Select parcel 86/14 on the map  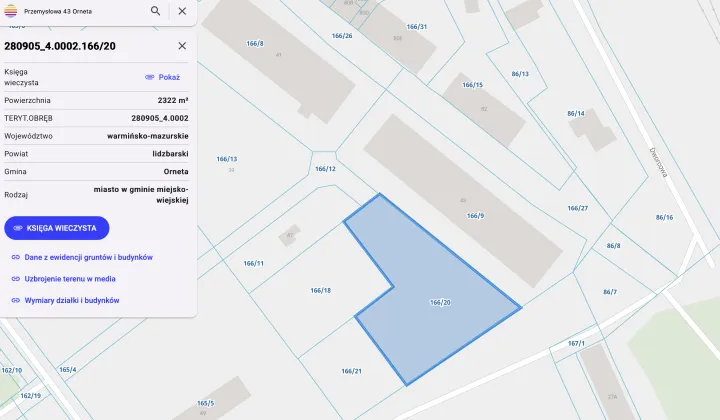point(576,113)
